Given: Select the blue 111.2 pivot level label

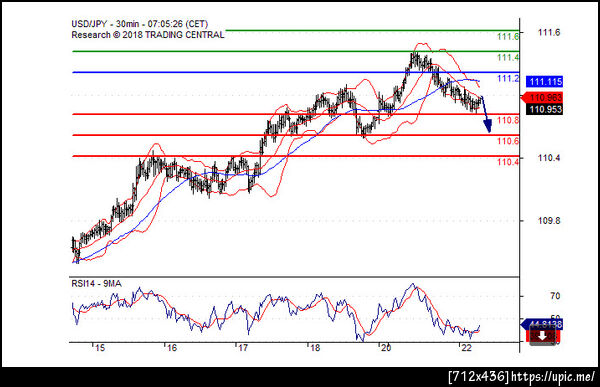Looking at the screenshot, I should 508,78.
